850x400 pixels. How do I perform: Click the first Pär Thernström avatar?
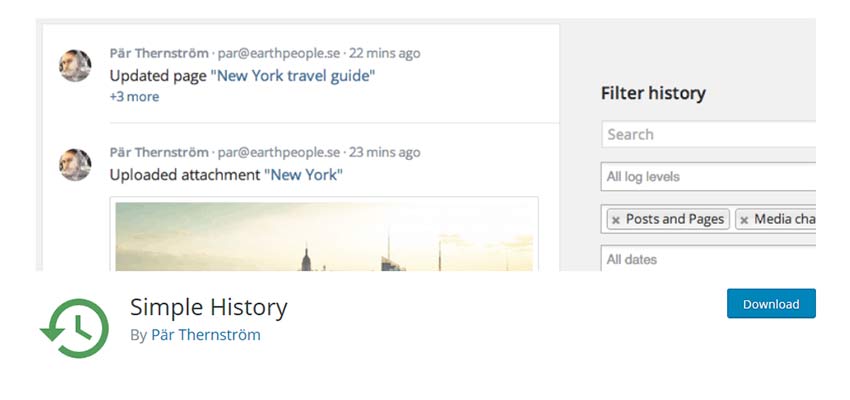(75, 66)
